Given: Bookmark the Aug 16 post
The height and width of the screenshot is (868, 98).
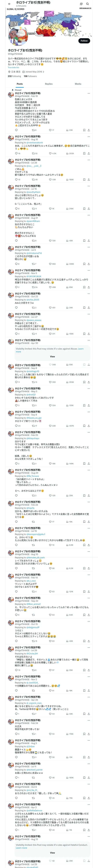Looking at the screenshot, I should (x=84, y=153).
